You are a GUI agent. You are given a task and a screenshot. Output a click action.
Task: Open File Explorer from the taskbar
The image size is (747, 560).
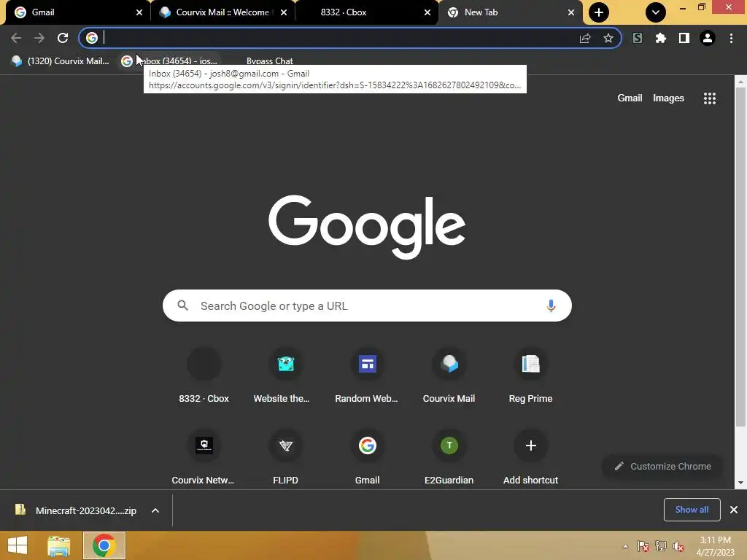(58, 545)
